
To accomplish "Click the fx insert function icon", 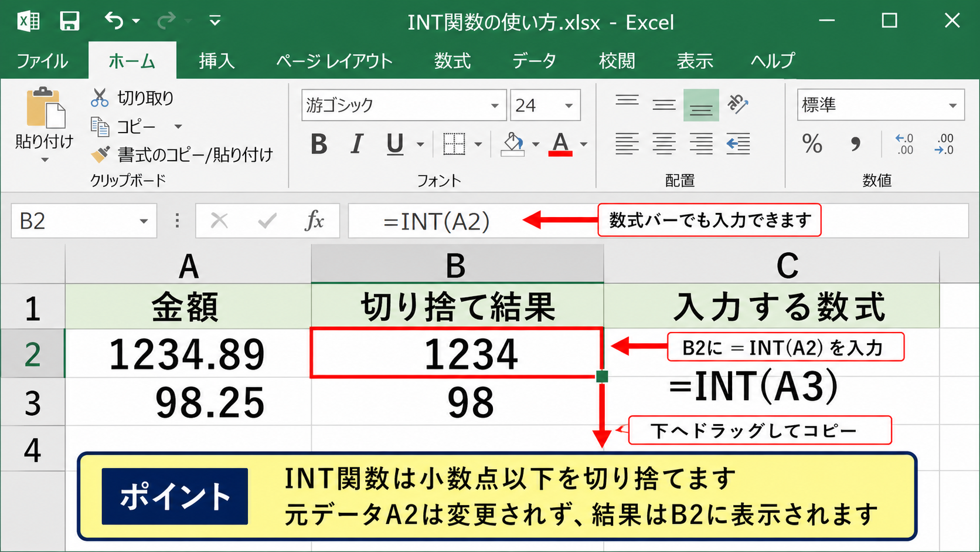I will point(315,221).
